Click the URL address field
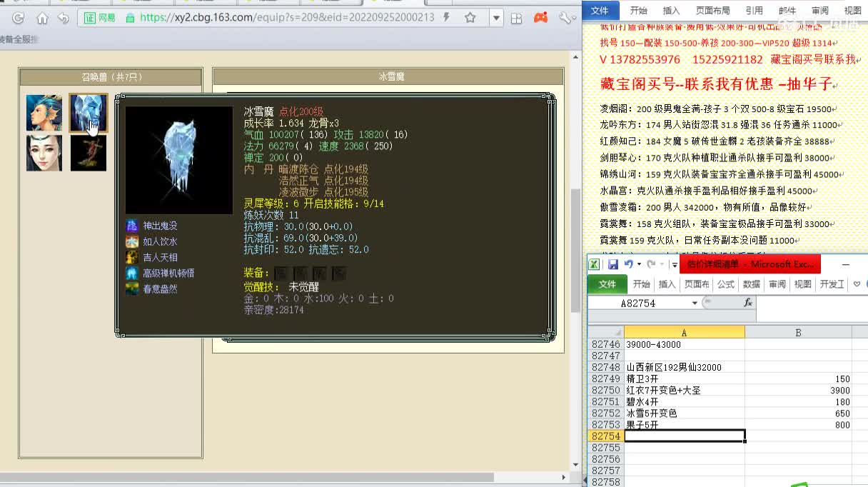The image size is (868, 487). pos(287,17)
